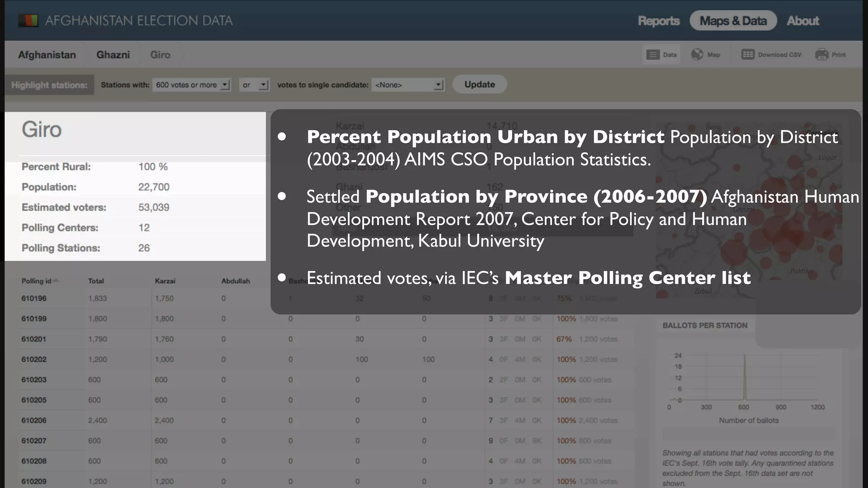The image size is (868, 488).
Task: Click the Percent Rural label
Action: pos(56,166)
